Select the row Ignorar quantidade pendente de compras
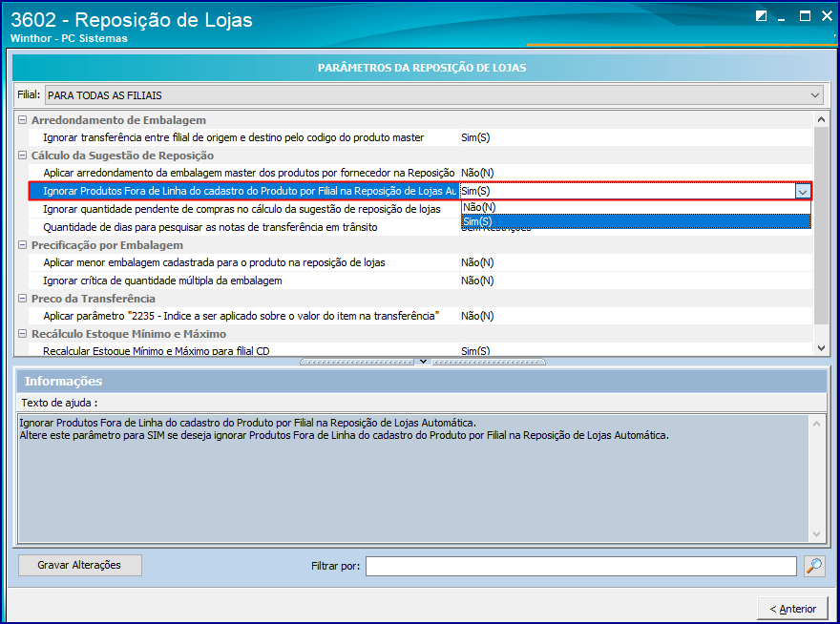 (241, 209)
